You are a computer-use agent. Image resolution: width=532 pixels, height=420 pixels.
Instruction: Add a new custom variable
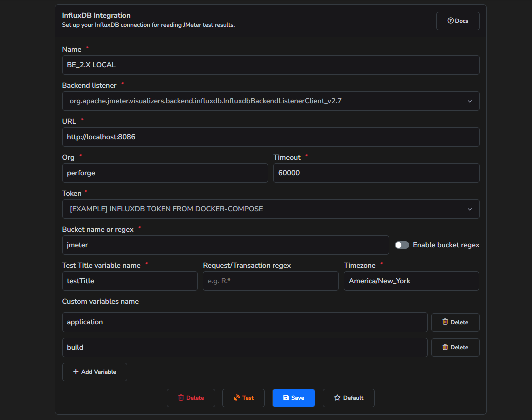tap(95, 372)
